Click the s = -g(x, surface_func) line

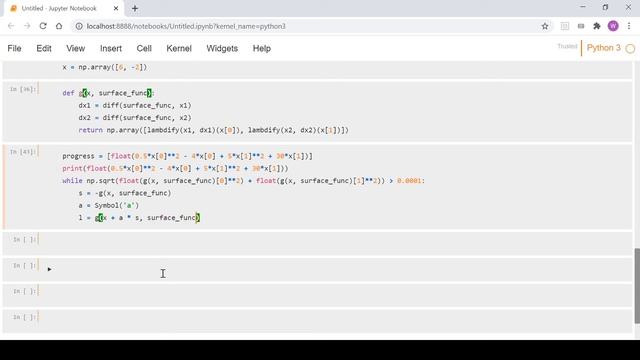(124, 193)
